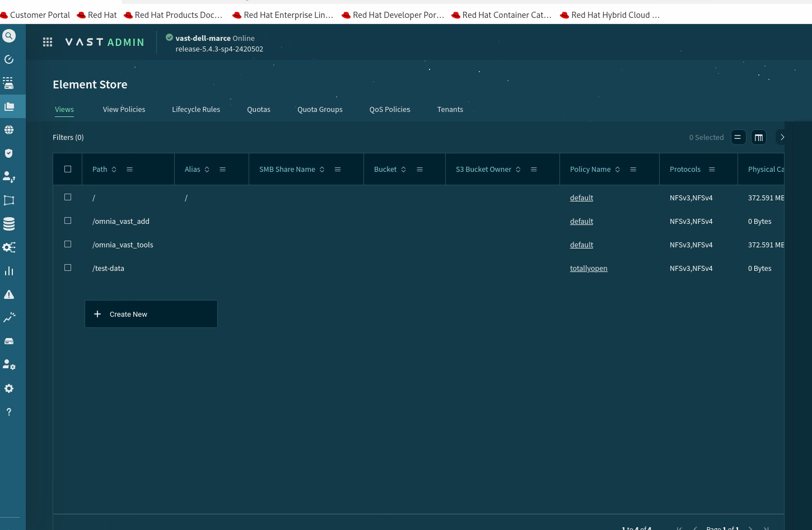Check the /omnia_vast_add row checkbox

pyautogui.click(x=68, y=221)
